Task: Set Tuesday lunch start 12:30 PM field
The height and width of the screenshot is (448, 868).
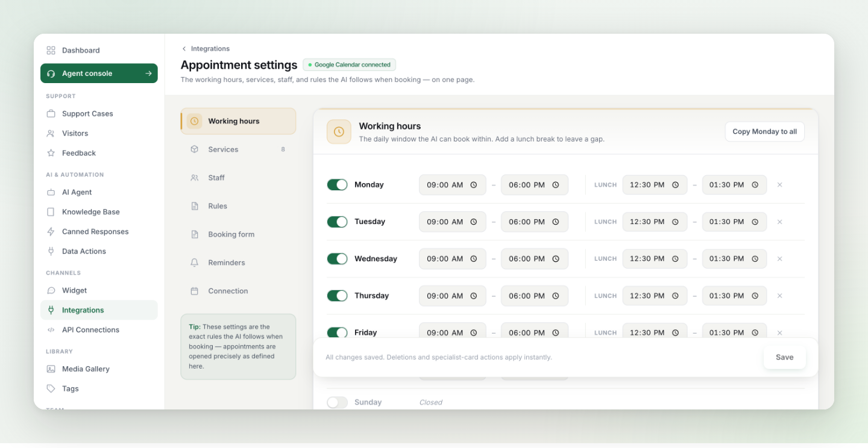Action: 655,222
